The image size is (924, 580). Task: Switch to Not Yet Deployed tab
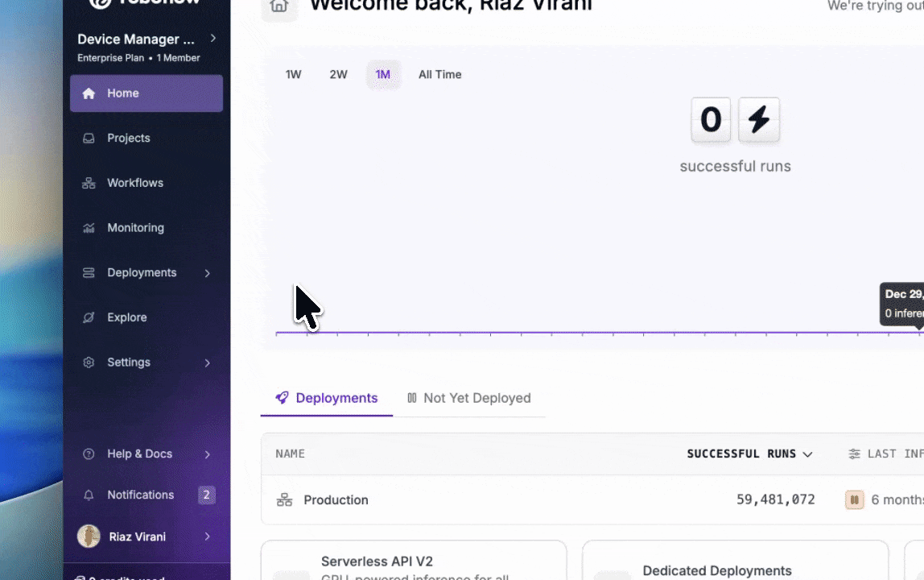(468, 398)
